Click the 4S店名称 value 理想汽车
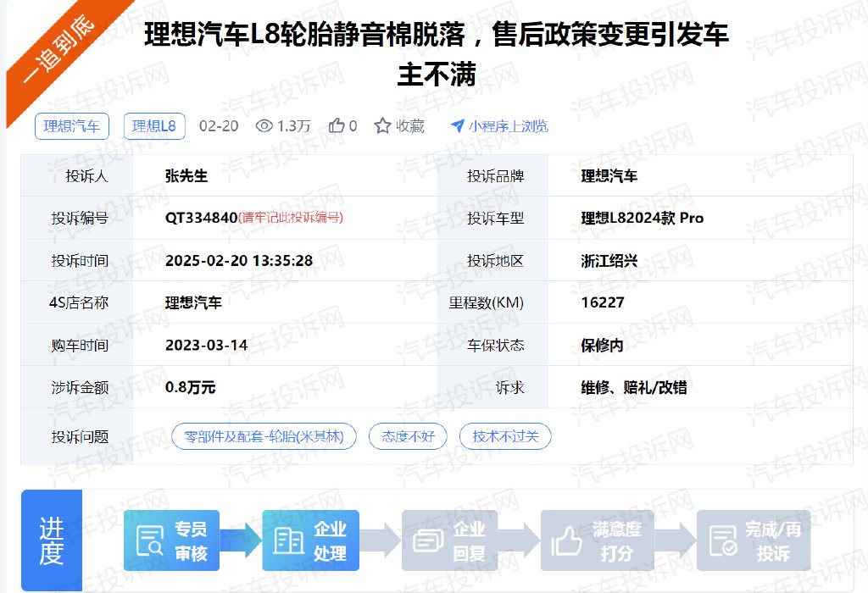Viewport: 868px width, 593px height. pos(193,302)
